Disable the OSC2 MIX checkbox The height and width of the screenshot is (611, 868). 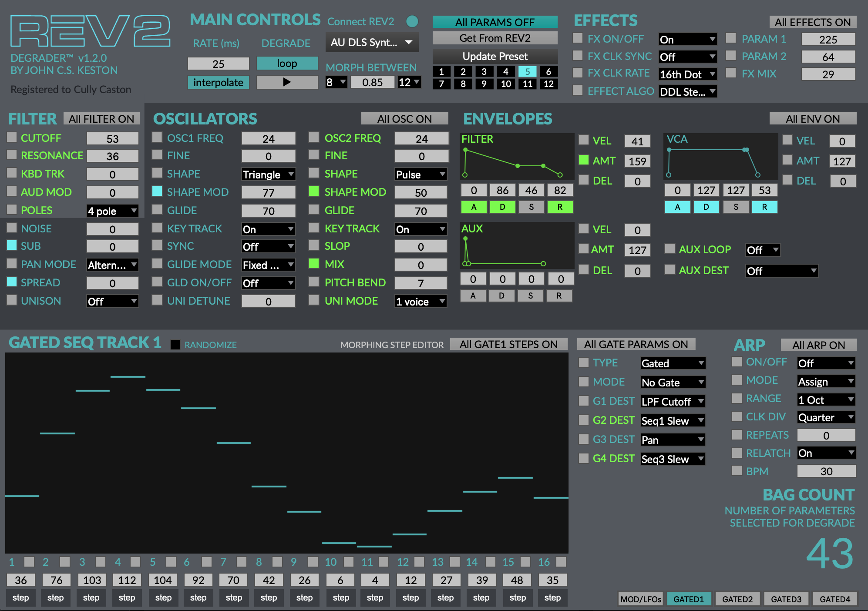tap(314, 264)
